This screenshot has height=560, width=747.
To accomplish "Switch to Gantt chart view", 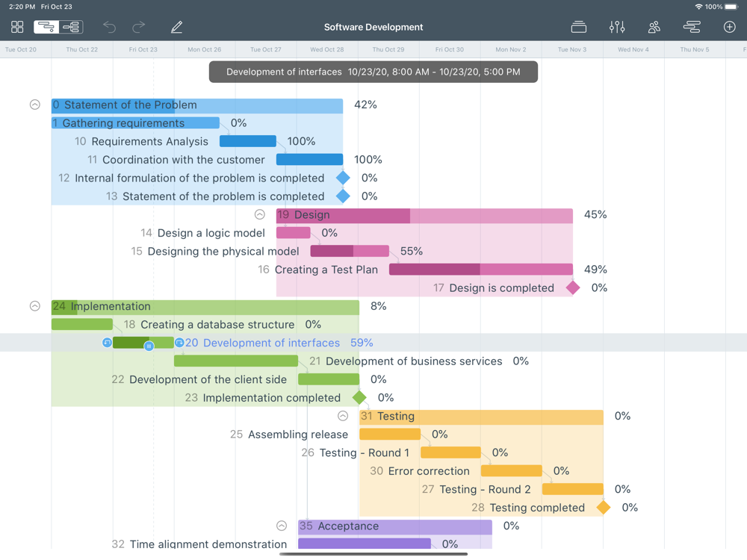I will 46,27.
